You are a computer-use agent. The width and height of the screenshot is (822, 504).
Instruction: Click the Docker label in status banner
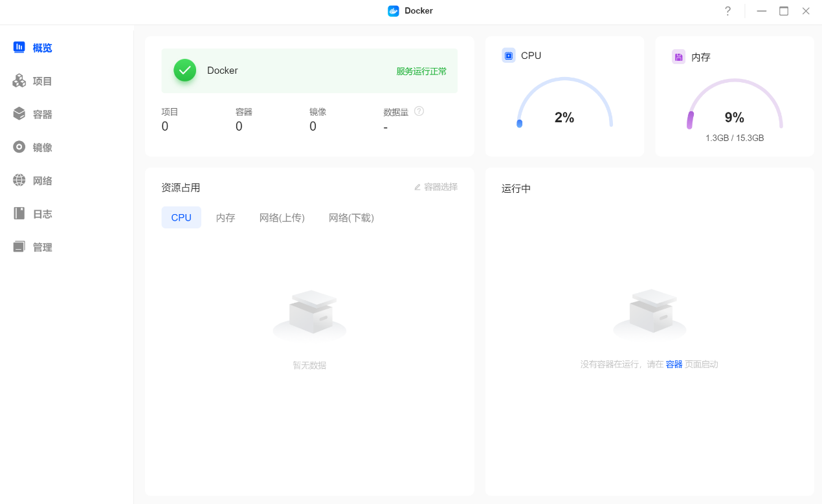click(223, 71)
